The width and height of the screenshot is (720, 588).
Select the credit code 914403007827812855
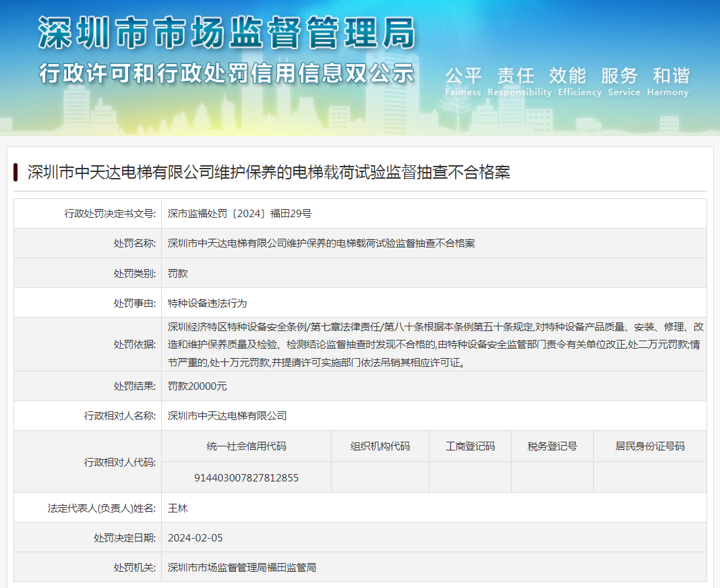click(246, 477)
